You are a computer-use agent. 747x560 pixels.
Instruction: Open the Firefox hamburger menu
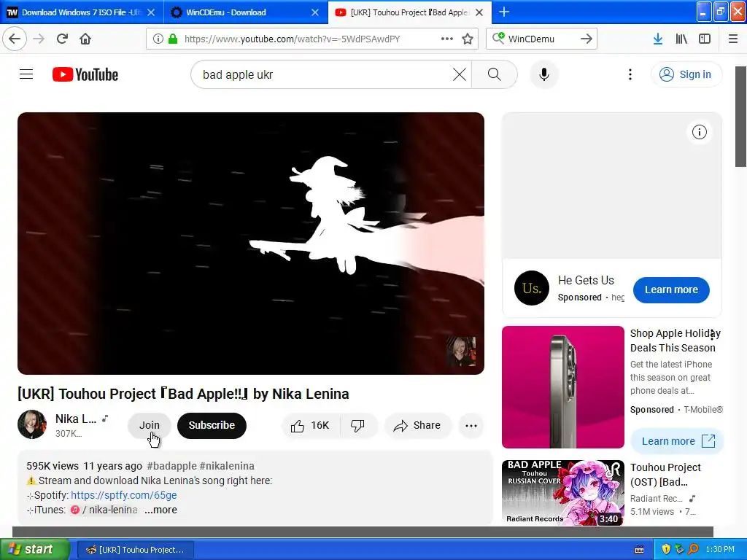pyautogui.click(x=733, y=39)
